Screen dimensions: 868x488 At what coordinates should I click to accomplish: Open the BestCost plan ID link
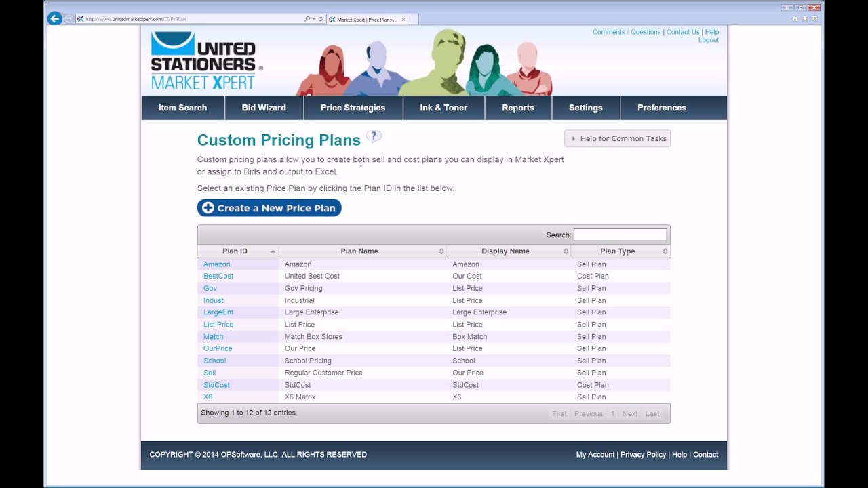tap(218, 276)
